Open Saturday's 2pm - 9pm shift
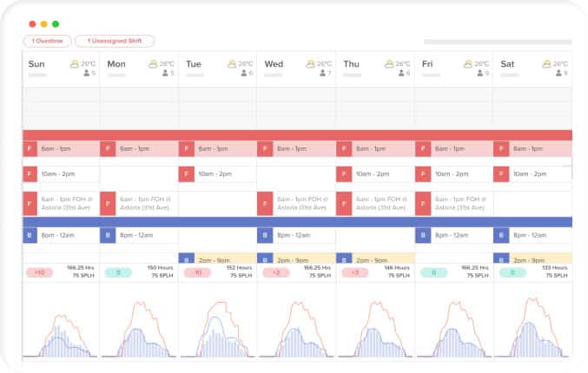Screen dimensions: 588x373 pos(532,258)
